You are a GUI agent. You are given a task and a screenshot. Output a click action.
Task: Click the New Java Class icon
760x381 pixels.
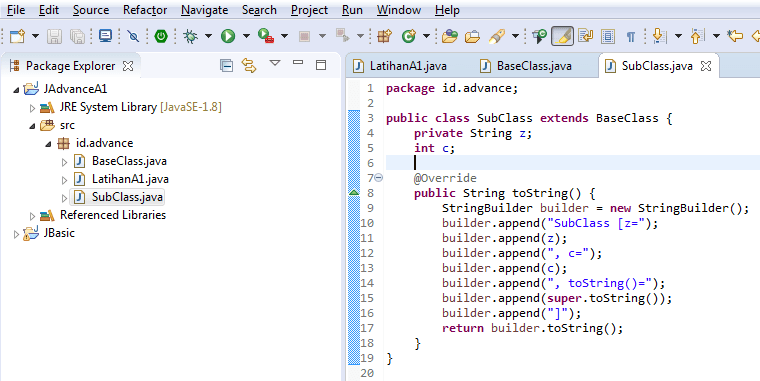click(x=409, y=36)
